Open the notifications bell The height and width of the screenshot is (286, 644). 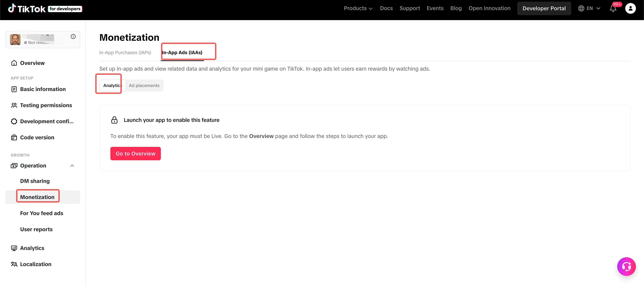613,9
